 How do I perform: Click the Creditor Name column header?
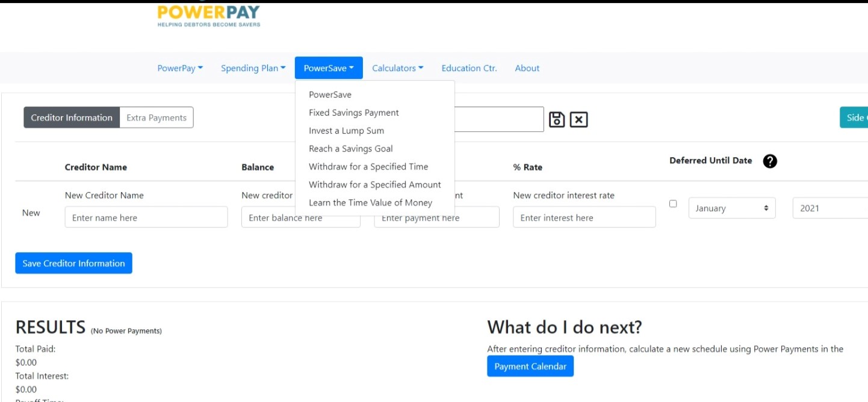tap(96, 167)
